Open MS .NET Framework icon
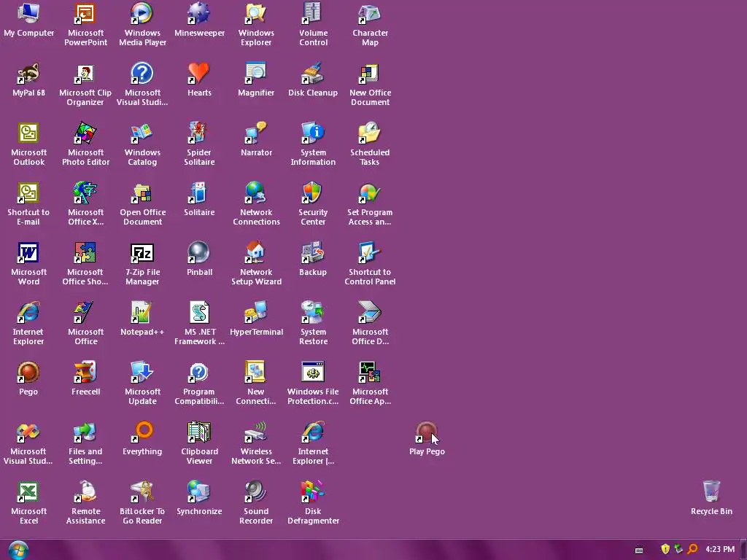This screenshot has height=560, width=747. coord(199,312)
